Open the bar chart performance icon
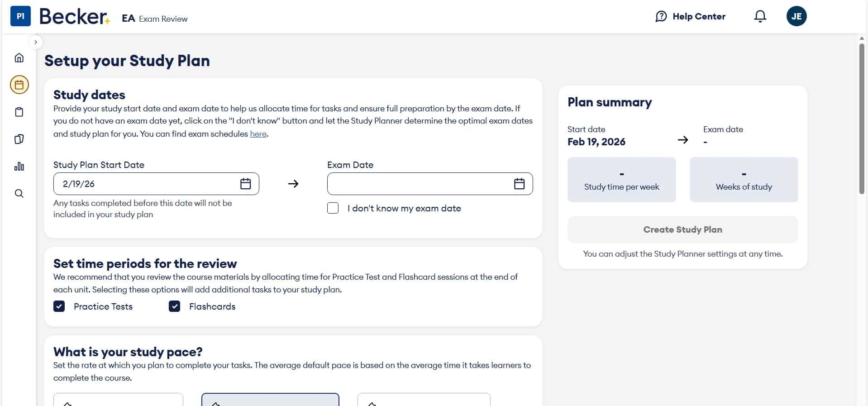 (19, 166)
